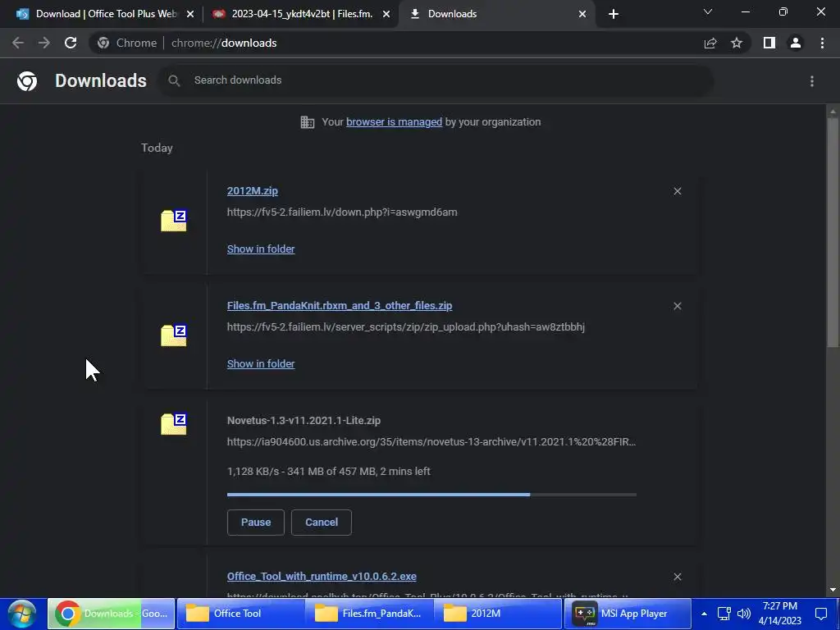Click the 2012M.zip source URL text
This screenshot has width=840, height=630.
(342, 212)
